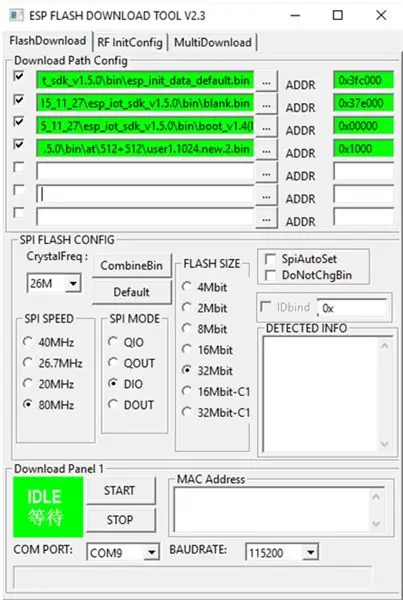
Task: Click the IDLE status indicator
Action: pyautogui.click(x=48, y=507)
